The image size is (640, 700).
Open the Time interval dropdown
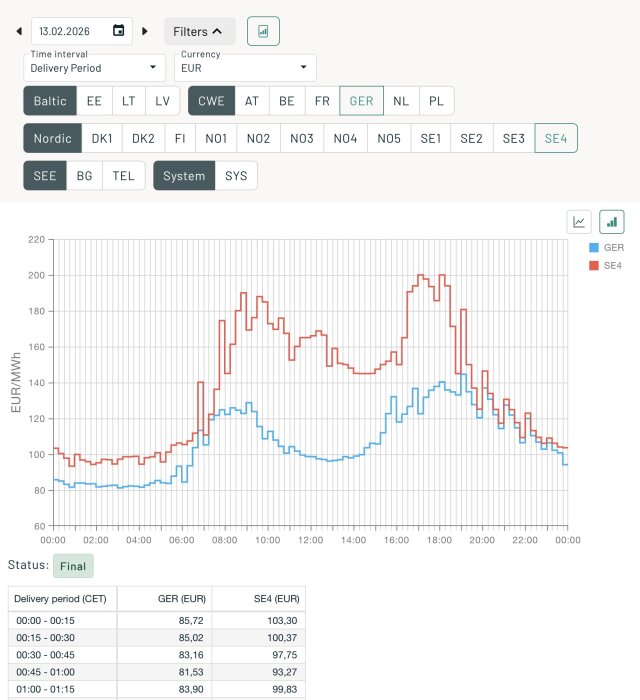(x=94, y=68)
